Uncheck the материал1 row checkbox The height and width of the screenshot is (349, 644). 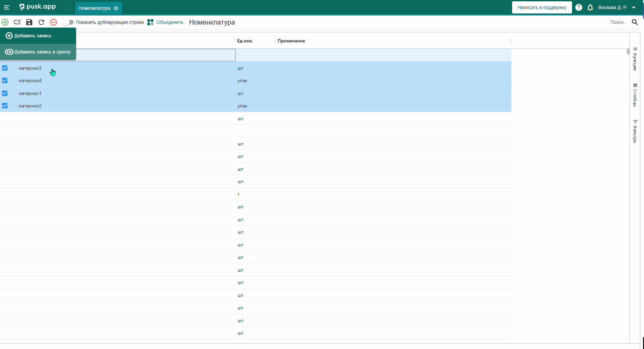pyautogui.click(x=5, y=93)
